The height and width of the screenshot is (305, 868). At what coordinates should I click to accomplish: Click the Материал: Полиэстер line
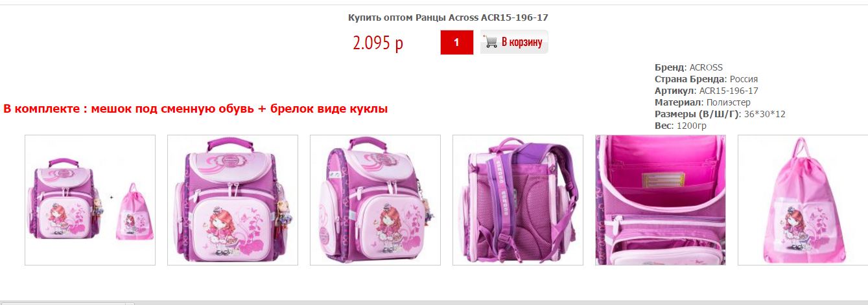pos(703,102)
